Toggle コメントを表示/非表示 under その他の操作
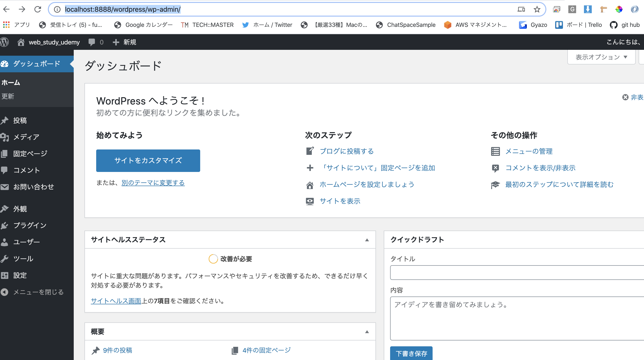The width and height of the screenshot is (644, 360). (540, 168)
